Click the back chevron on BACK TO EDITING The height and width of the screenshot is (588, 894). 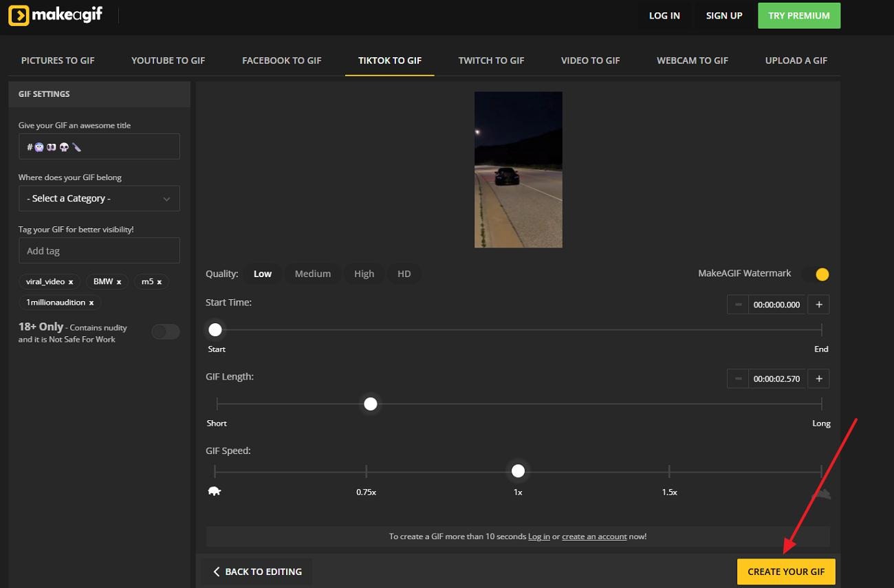pos(217,571)
